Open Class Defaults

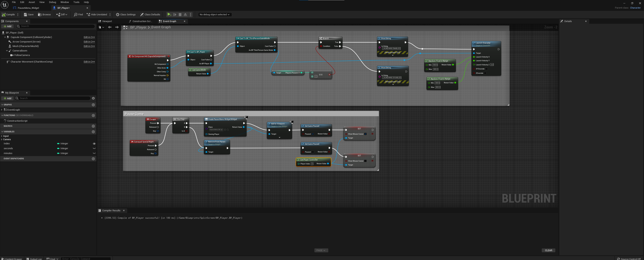click(x=150, y=14)
